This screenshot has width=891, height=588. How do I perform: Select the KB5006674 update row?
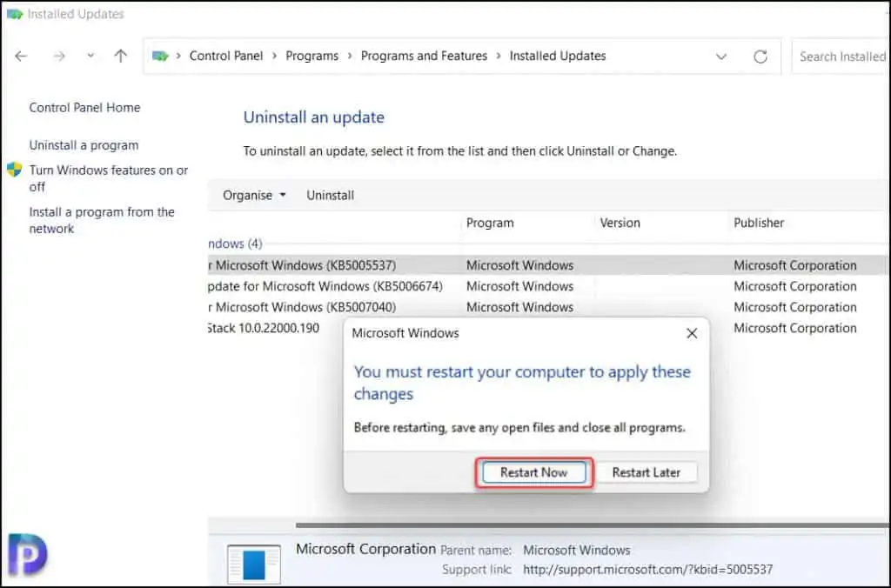548,286
